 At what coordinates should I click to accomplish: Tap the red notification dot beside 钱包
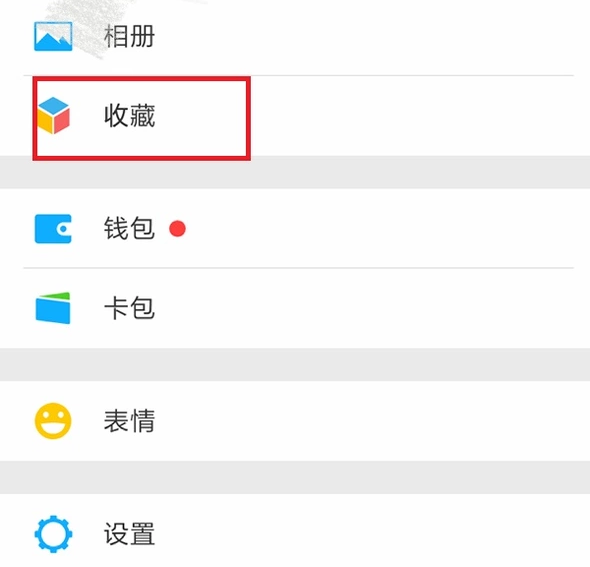pyautogui.click(x=177, y=229)
